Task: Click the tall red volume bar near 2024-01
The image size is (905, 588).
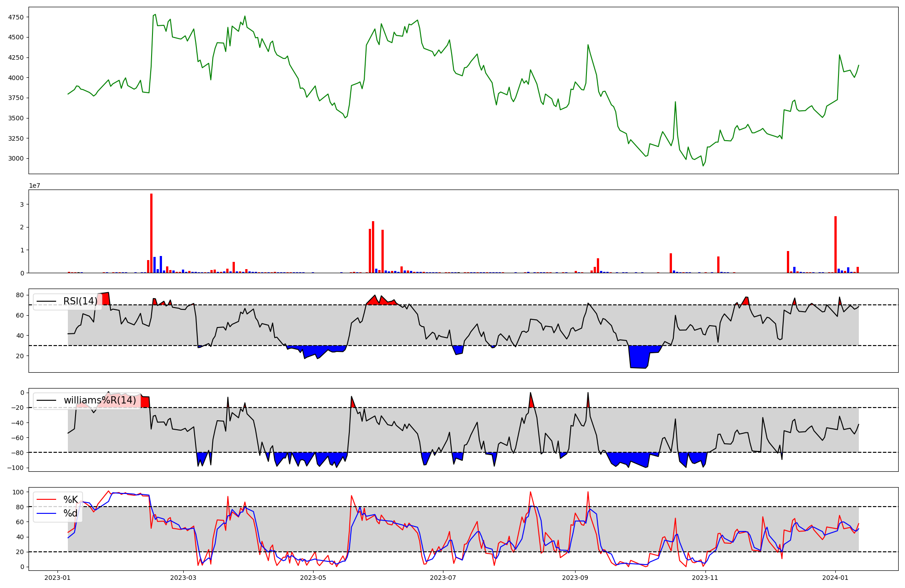Action: 835,244
